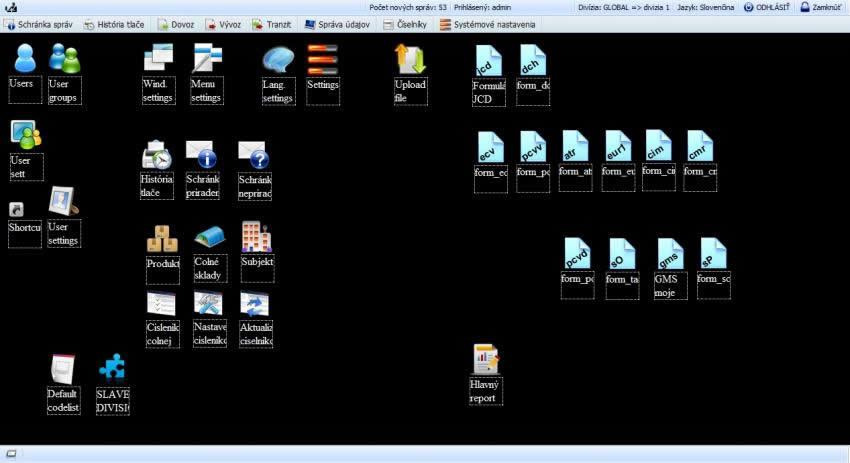The width and height of the screenshot is (850, 463).
Task: Open the eur1 form document icon
Action: [x=618, y=146]
